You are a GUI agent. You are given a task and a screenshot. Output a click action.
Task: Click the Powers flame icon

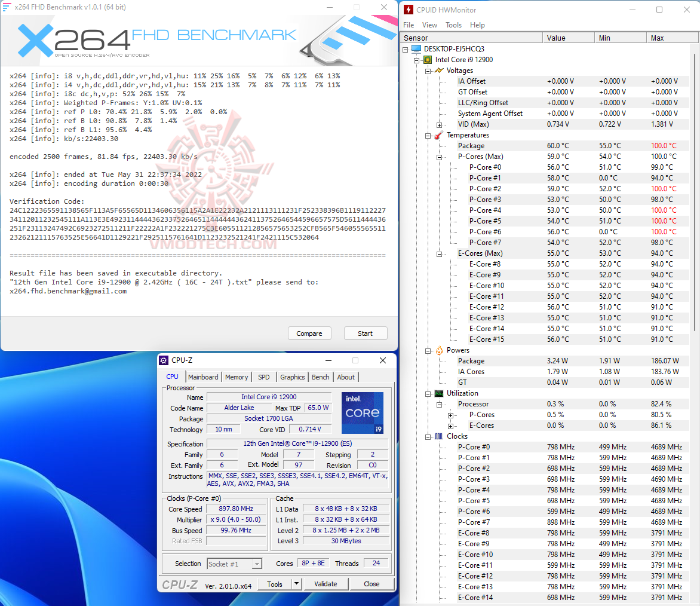pyautogui.click(x=438, y=350)
